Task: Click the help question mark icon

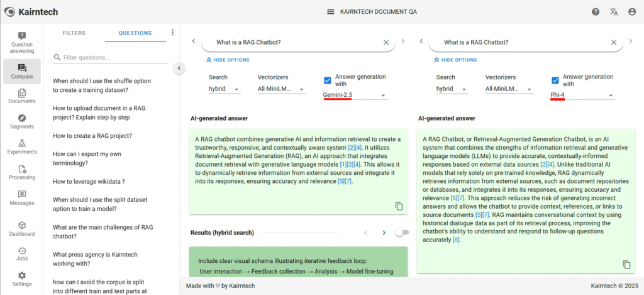Action: pyautogui.click(x=595, y=12)
